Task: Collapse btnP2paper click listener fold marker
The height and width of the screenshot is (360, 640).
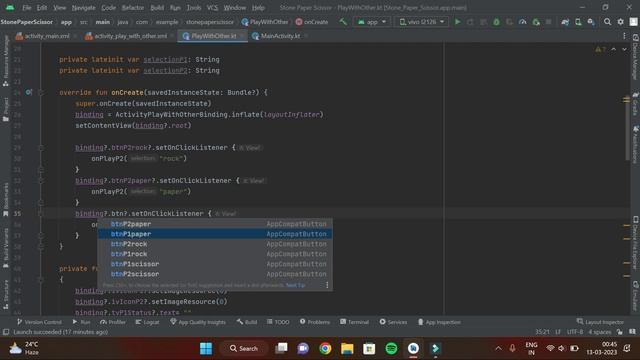Action: (41, 181)
